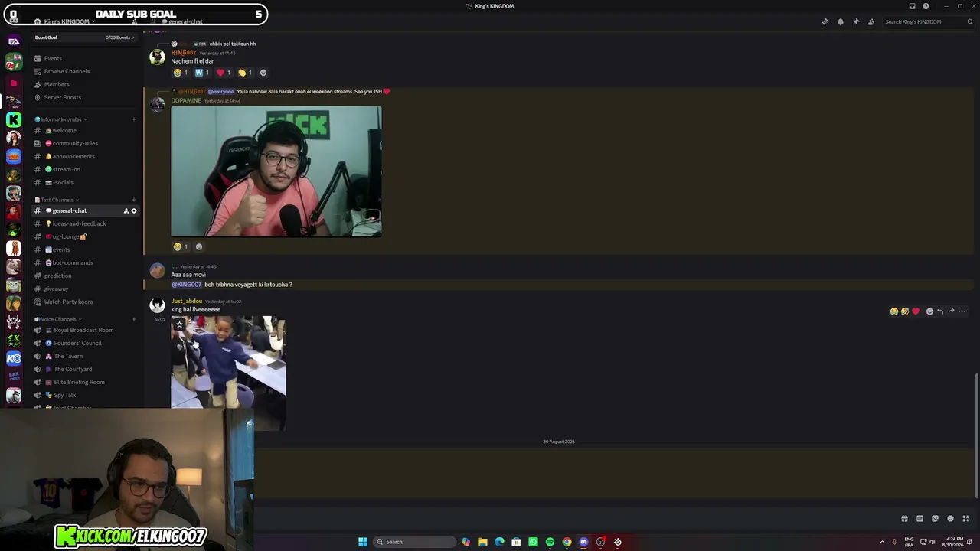
Task: Toggle the laughing reaction on KING007's message
Action: (181, 73)
